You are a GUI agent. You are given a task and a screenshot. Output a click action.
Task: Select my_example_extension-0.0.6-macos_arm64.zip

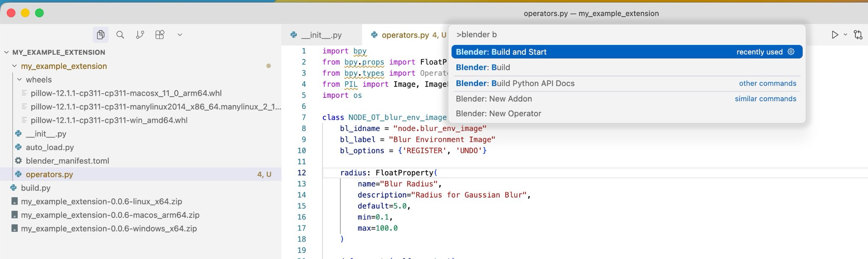click(110, 215)
